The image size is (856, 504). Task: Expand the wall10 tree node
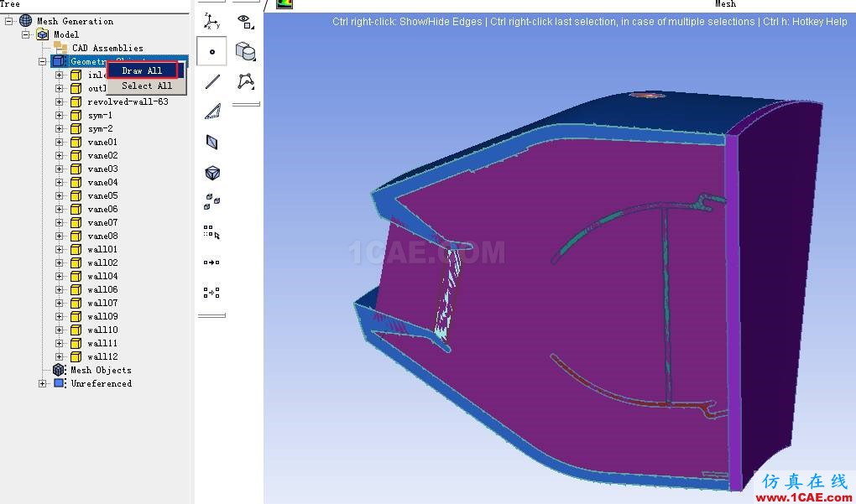[x=59, y=330]
